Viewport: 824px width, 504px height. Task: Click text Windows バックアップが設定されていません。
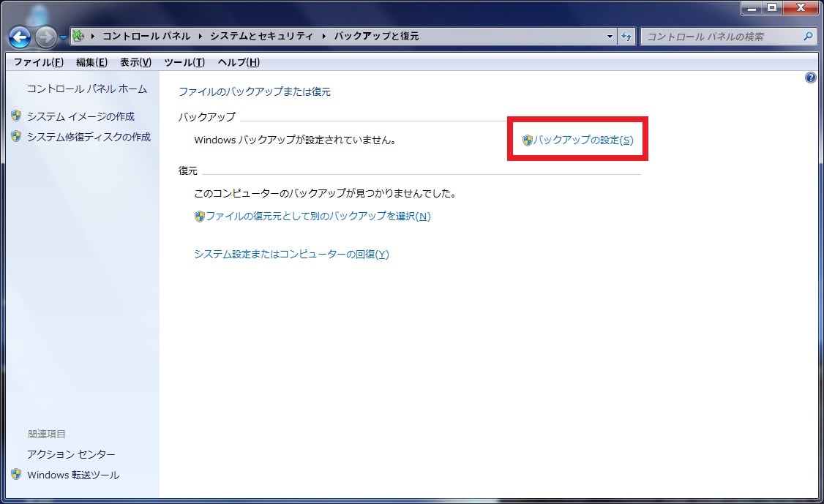(x=296, y=140)
